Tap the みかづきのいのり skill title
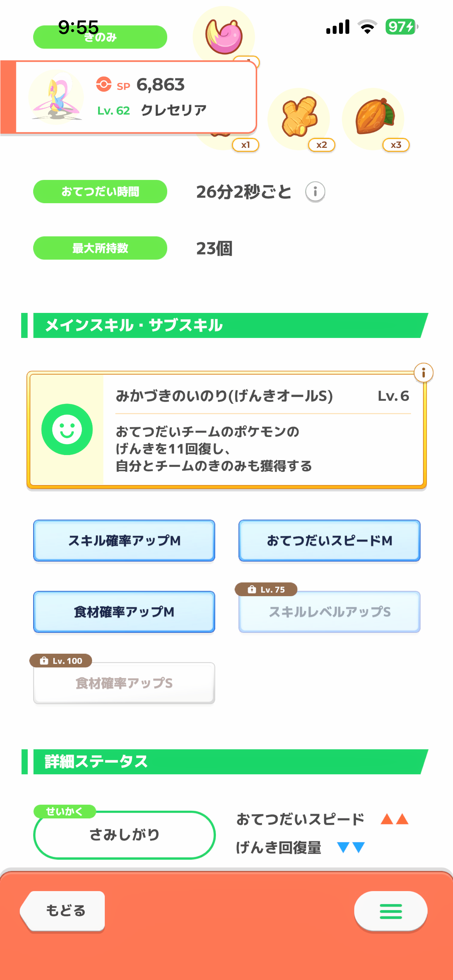 (x=224, y=396)
